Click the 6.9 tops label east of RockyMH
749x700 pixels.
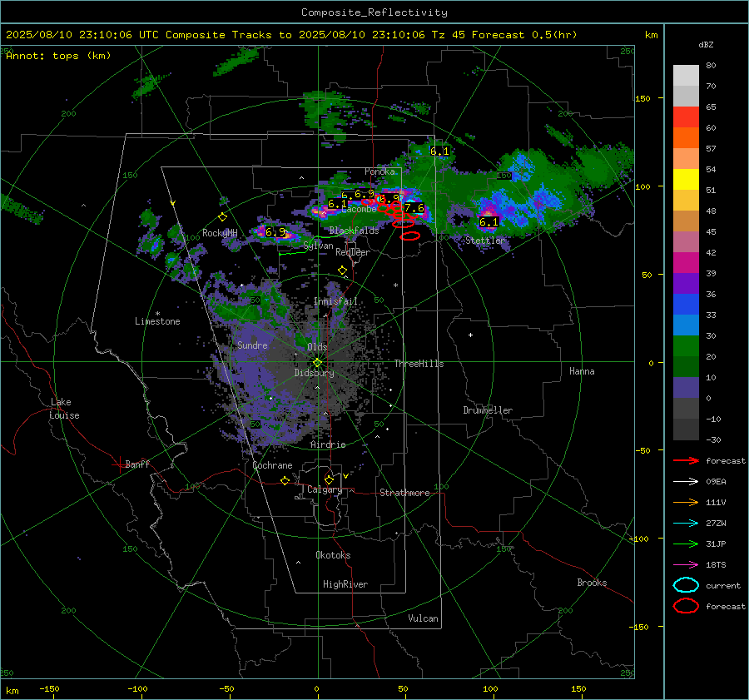(275, 232)
